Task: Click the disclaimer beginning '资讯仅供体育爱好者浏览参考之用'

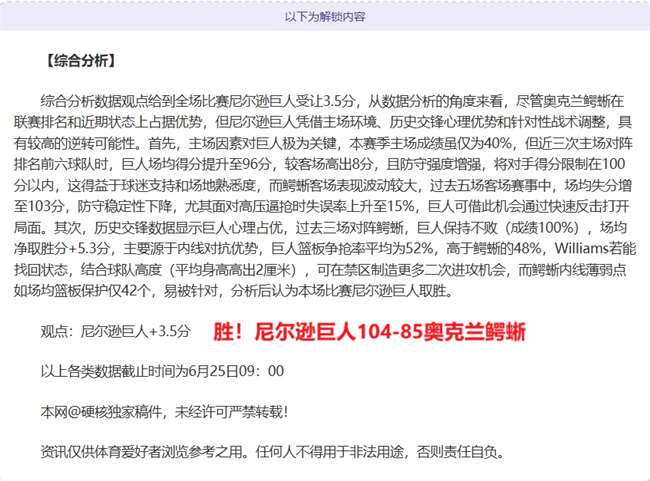Action: pos(273,452)
